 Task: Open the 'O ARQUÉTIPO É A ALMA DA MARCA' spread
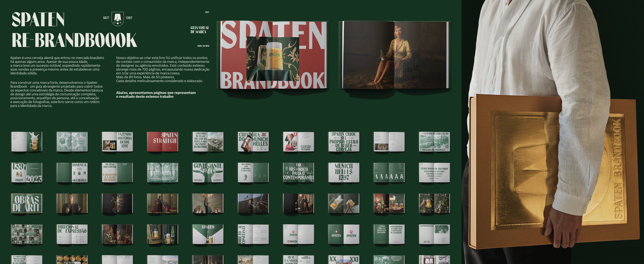pyautogui.click(x=117, y=173)
